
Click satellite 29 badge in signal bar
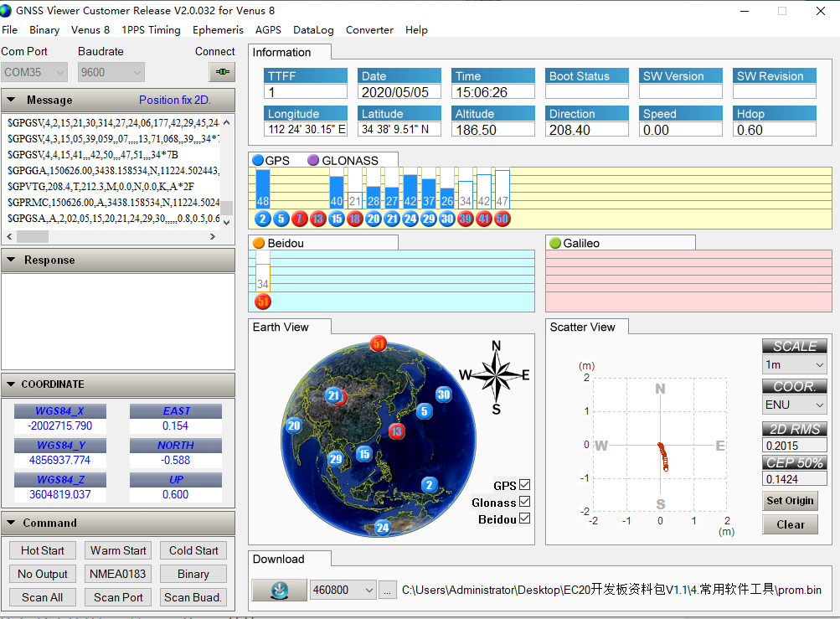tap(429, 219)
